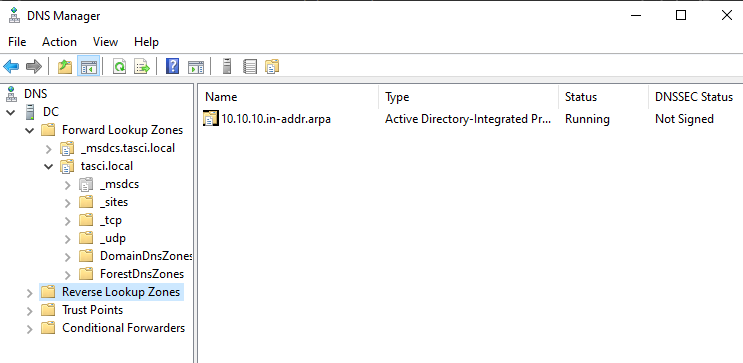Click the gray Forward arrow in the toolbar
Image resolution: width=743 pixels, height=363 pixels.
point(34,67)
